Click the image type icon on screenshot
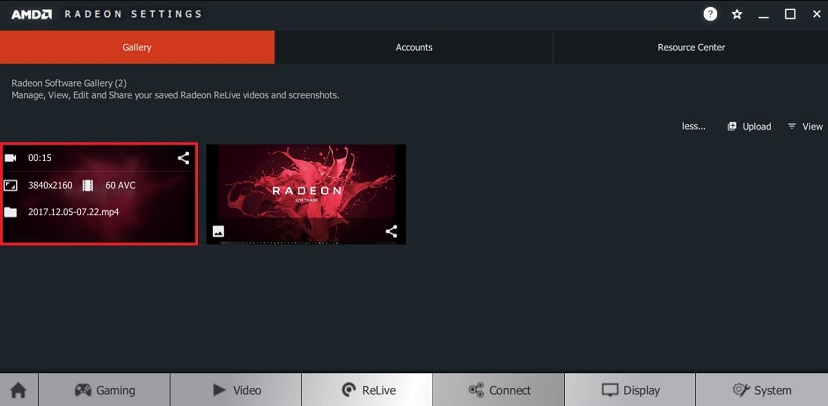 coord(219,231)
